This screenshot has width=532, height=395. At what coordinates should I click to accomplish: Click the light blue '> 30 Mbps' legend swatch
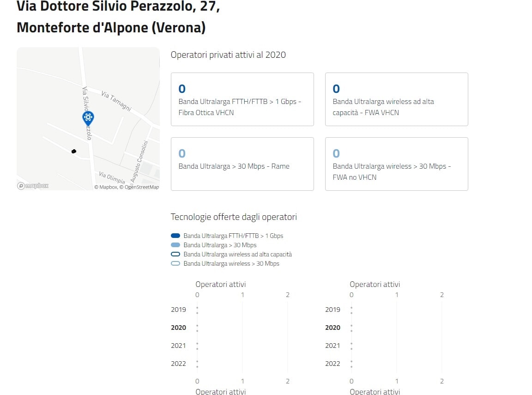[x=175, y=245]
